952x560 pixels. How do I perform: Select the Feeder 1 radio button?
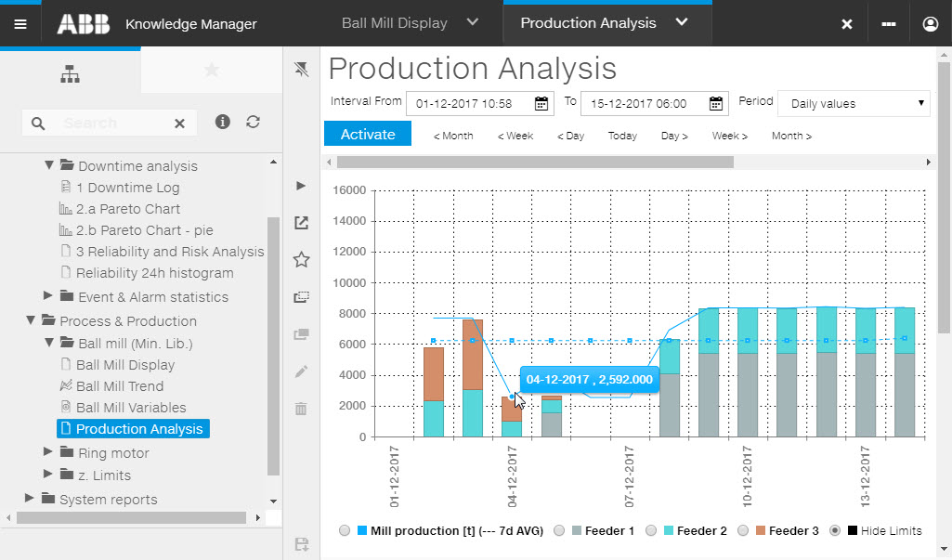pyautogui.click(x=559, y=530)
